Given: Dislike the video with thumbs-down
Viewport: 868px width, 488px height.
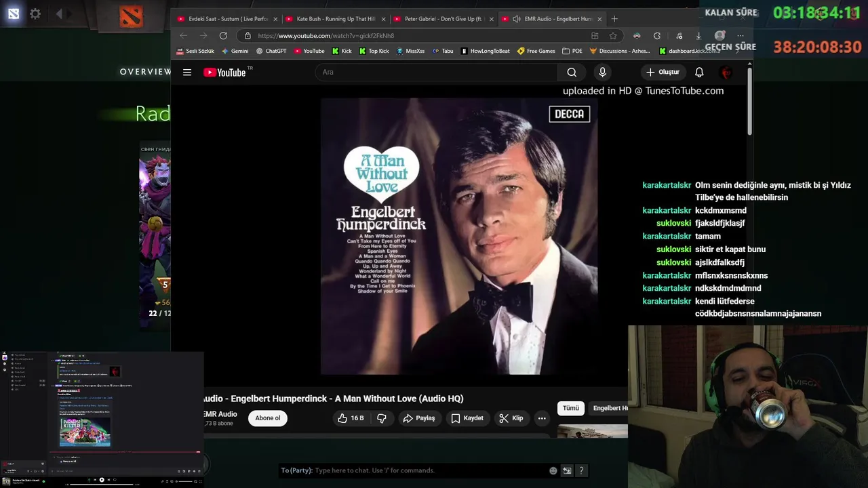Looking at the screenshot, I should [382, 418].
